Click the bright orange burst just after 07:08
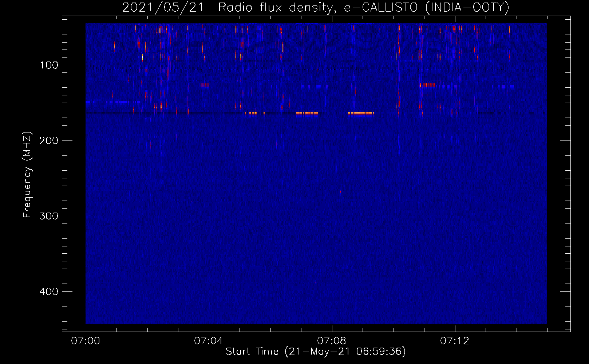Screen dimensions: 589x364 click(x=361, y=113)
